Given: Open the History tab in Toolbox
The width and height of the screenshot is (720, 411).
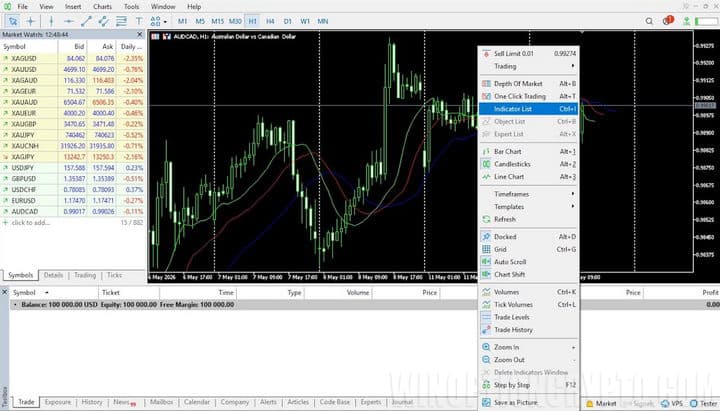Looking at the screenshot, I should [92, 402].
